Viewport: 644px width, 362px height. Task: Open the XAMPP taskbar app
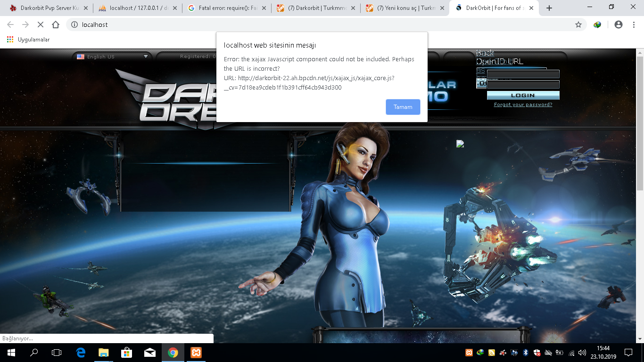pos(196,353)
